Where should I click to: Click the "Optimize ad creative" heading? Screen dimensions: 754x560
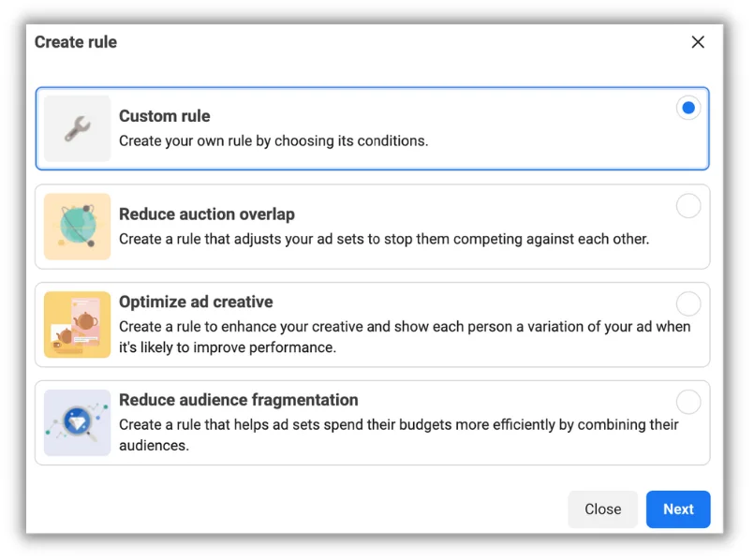pos(196,302)
